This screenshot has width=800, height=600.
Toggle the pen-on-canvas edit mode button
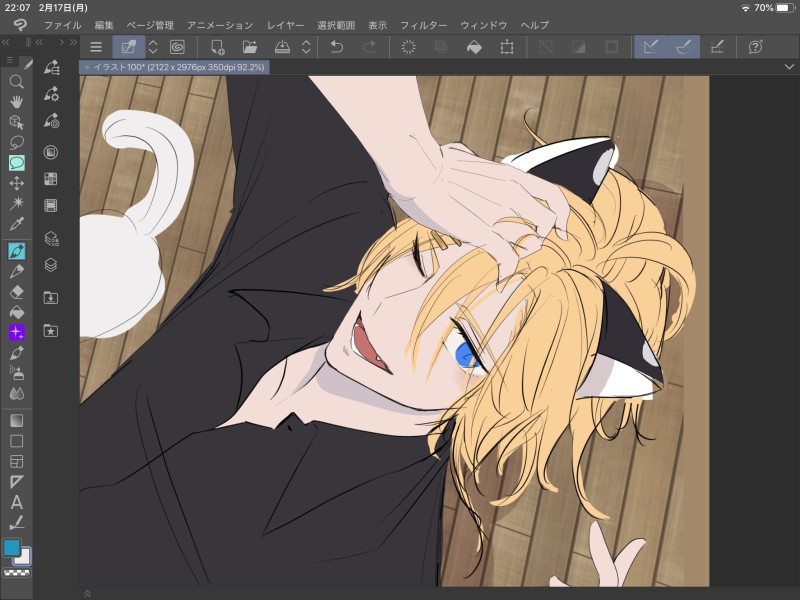(x=129, y=47)
